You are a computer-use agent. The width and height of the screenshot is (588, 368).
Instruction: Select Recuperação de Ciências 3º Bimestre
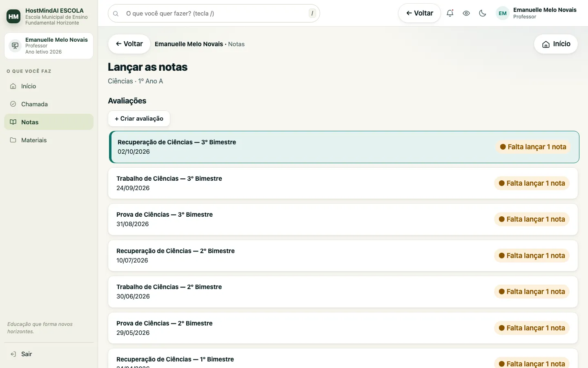(x=344, y=147)
